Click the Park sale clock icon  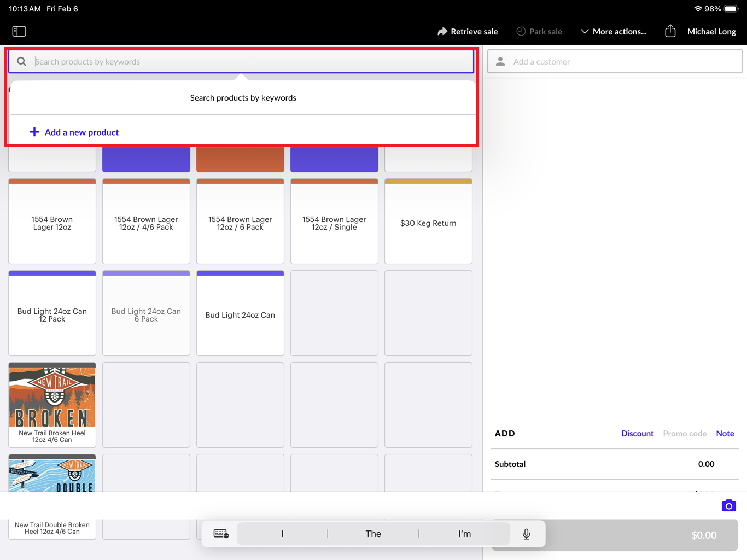pyautogui.click(x=521, y=31)
